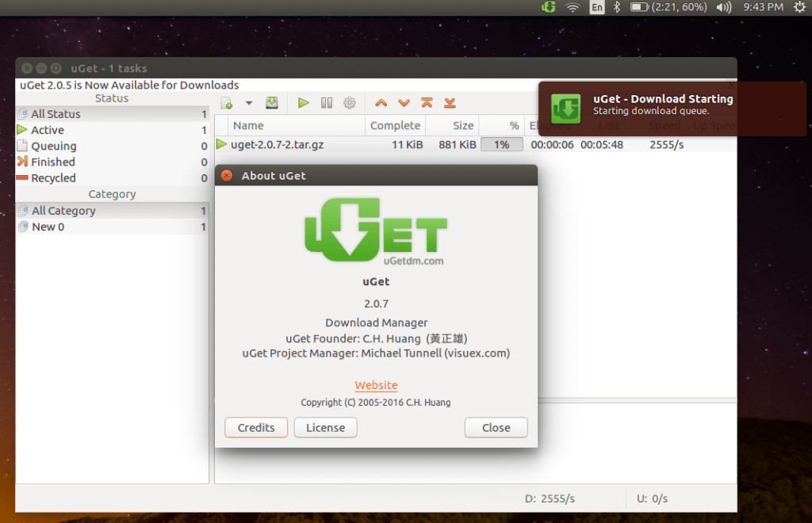Open the battery indicator showing 60%
Image resolution: width=812 pixels, height=523 pixels.
click(668, 7)
